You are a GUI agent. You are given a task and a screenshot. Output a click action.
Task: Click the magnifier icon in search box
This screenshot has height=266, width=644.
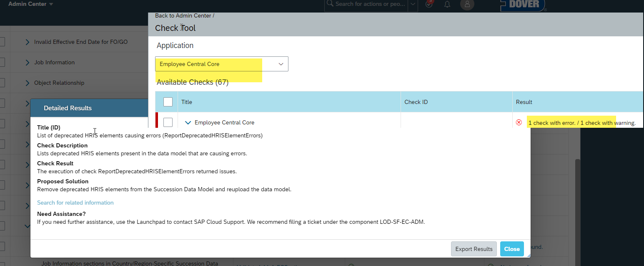tap(330, 4)
